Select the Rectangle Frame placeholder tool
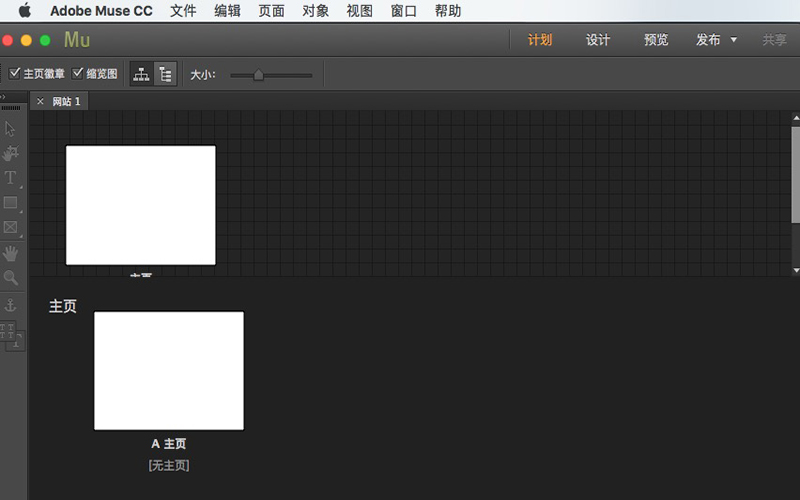 10,227
